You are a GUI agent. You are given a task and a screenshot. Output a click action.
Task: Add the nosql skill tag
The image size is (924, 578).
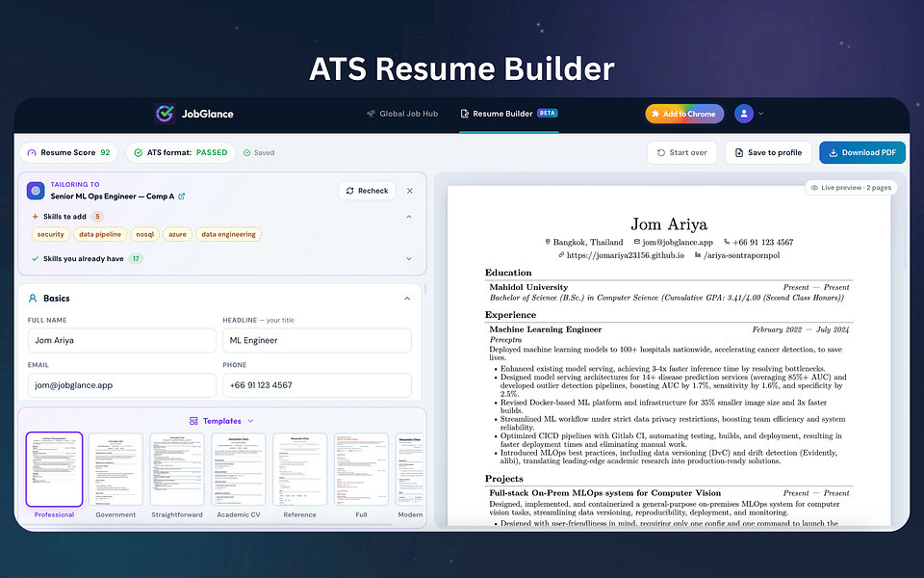point(144,234)
